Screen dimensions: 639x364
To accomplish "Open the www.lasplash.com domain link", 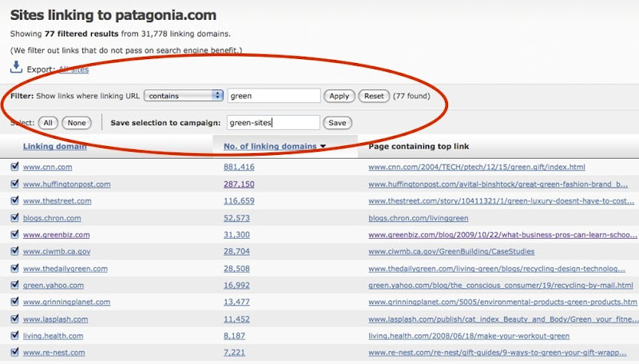I will coord(55,319).
